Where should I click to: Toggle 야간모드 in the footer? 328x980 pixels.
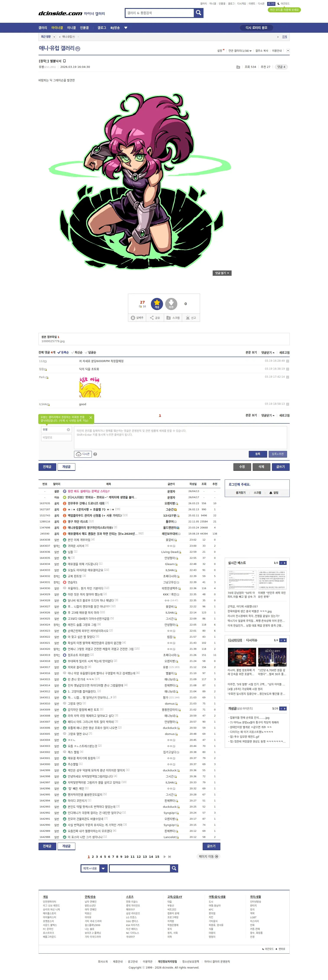tap(268, 949)
